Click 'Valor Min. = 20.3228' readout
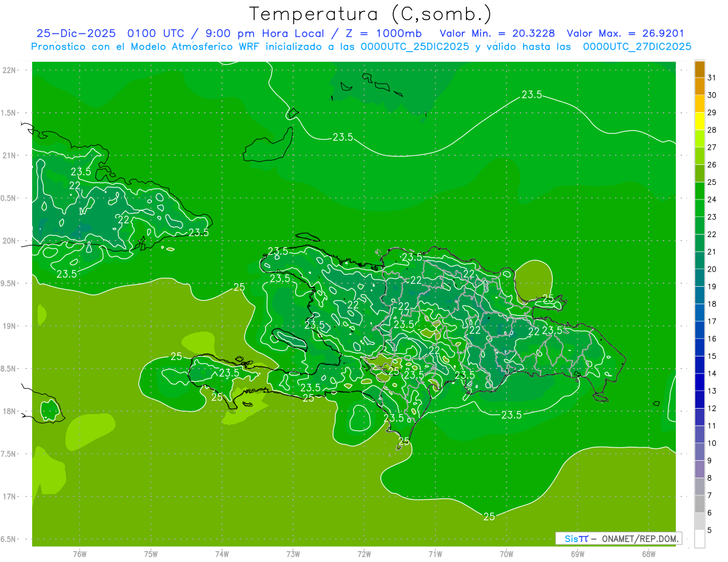The image size is (728, 562). pyautogui.click(x=497, y=34)
